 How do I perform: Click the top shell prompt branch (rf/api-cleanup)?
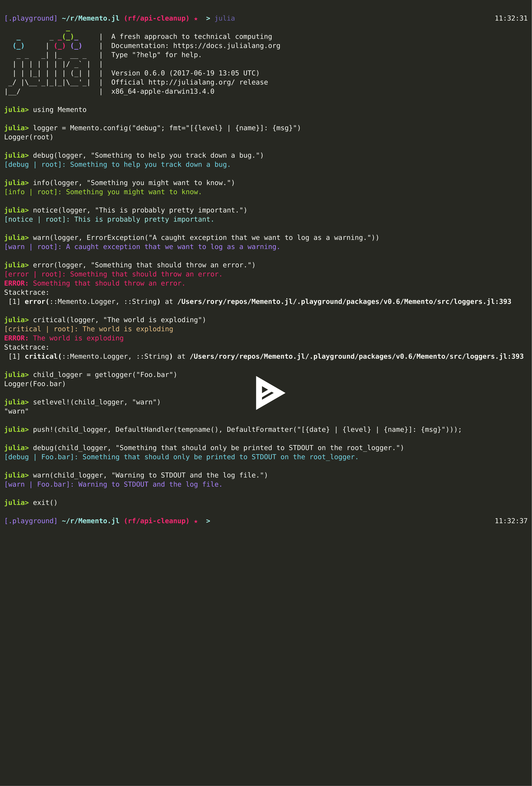pos(157,18)
